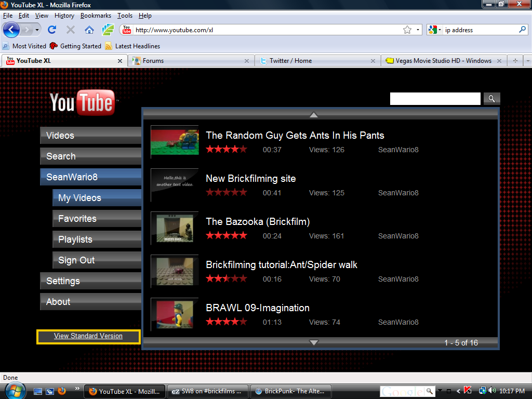Click the Show Desktop quick launch icon
Screen dimensions: 532x399
coord(38,391)
